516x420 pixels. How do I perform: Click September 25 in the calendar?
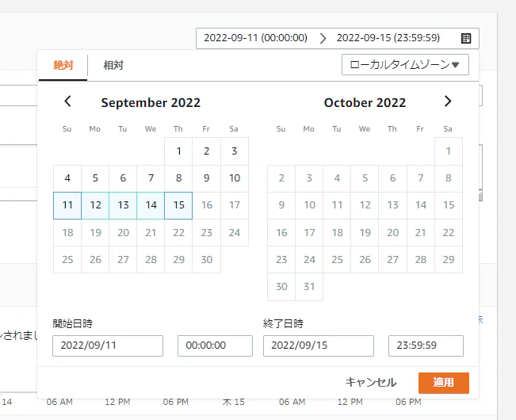pyautogui.click(x=67, y=260)
